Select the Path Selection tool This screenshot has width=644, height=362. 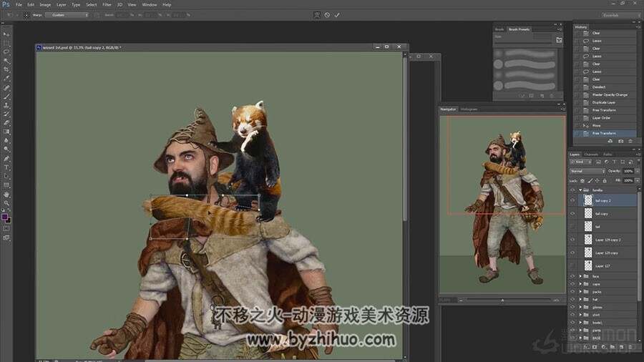[x=6, y=177]
